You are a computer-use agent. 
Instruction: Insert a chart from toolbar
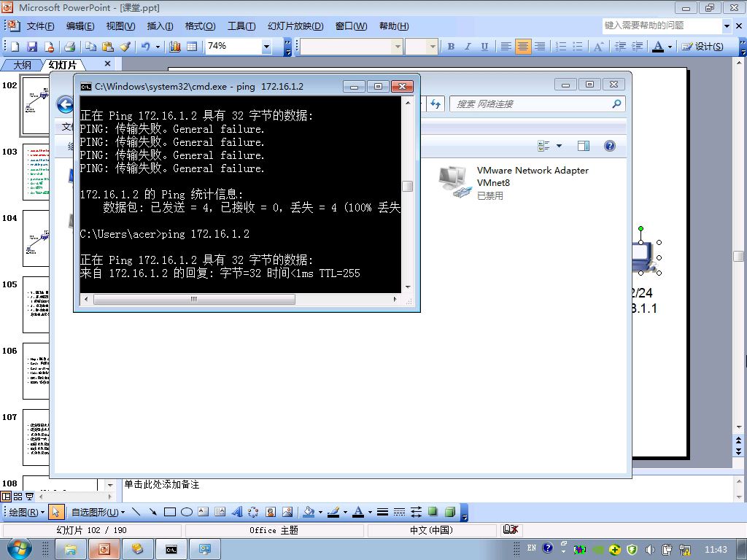pyautogui.click(x=175, y=46)
